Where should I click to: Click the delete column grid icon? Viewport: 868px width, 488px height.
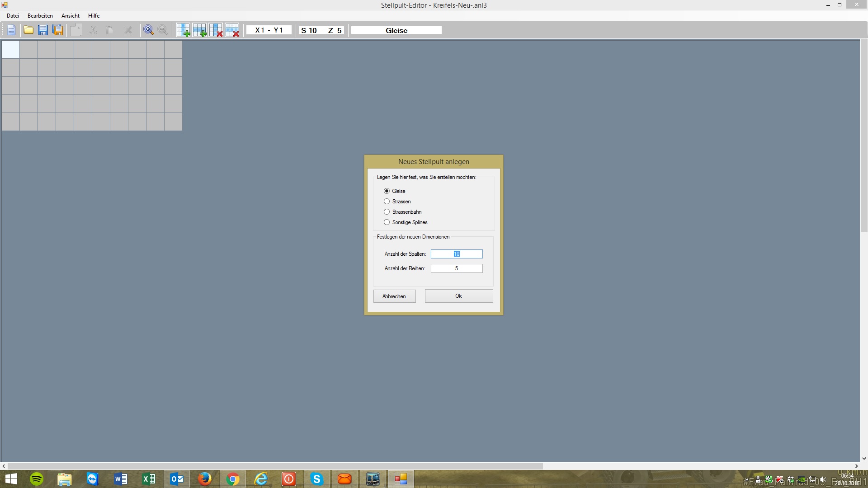click(x=216, y=30)
